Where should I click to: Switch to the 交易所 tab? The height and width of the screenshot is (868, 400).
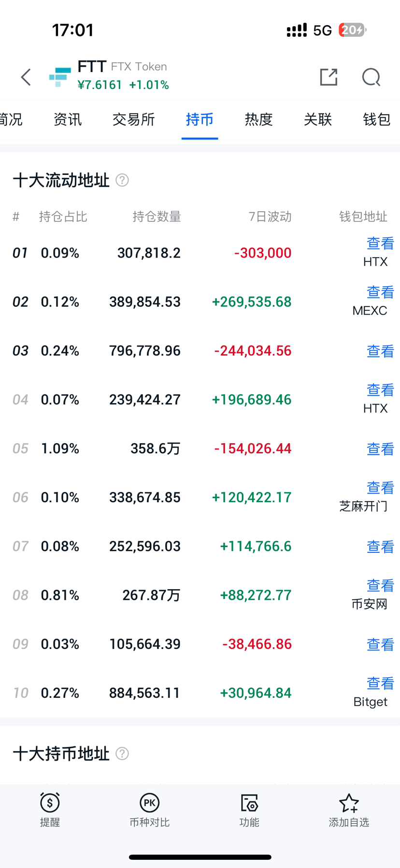tap(133, 119)
